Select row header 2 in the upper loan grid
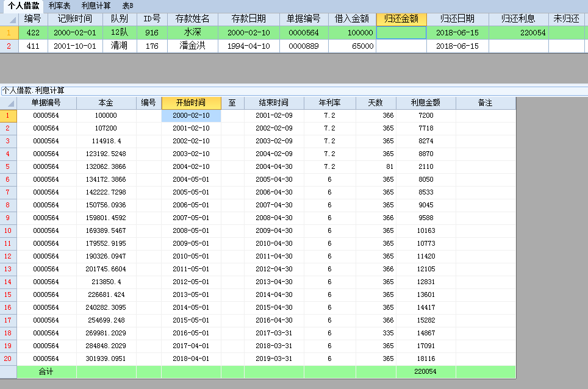 (9, 46)
